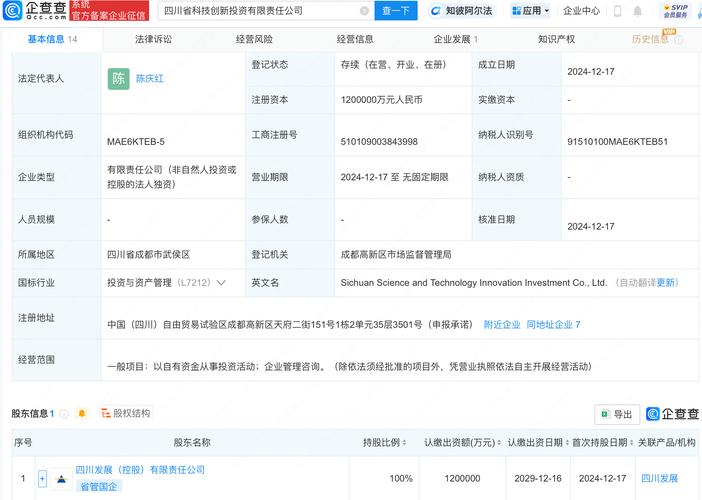Click the green 陈 avatar badge
Image resolution: width=702 pixels, height=500 pixels.
click(118, 79)
